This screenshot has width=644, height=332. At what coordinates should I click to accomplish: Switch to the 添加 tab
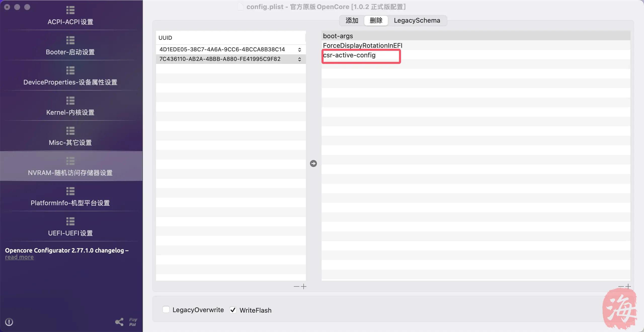click(x=352, y=20)
